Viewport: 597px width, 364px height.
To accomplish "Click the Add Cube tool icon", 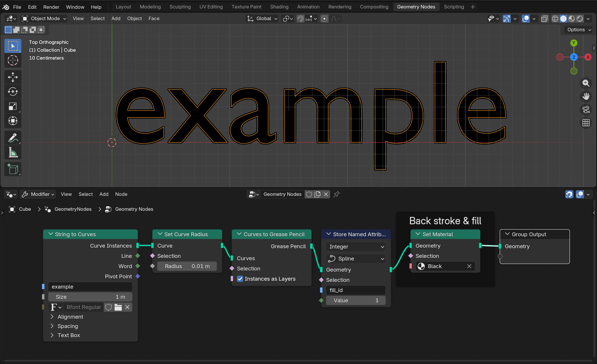I will (13, 169).
